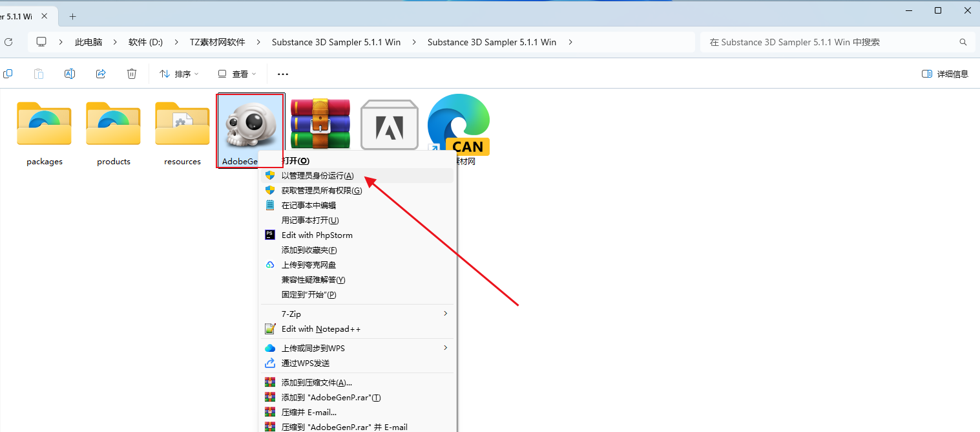Click the refresh icon beside the address bar

pyautogui.click(x=8, y=42)
